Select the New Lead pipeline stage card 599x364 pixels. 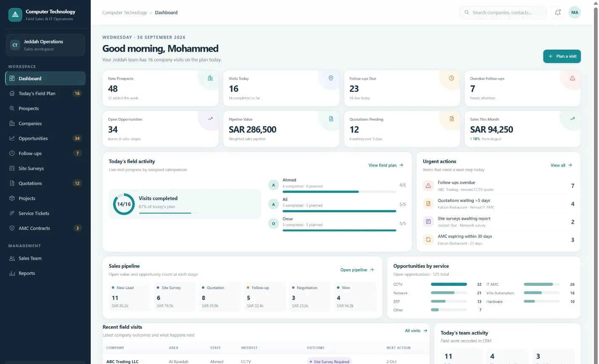coord(129,297)
